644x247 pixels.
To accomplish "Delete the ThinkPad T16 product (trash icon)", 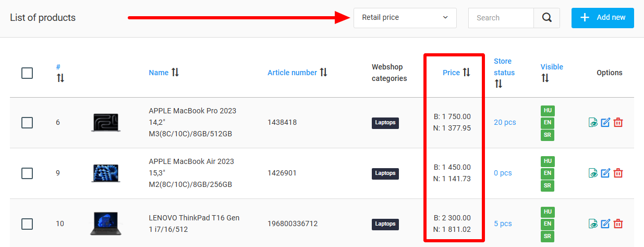I will click(x=618, y=224).
